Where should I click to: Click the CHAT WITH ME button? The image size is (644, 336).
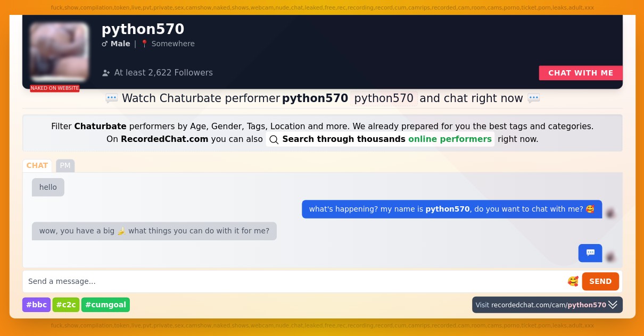(581, 73)
